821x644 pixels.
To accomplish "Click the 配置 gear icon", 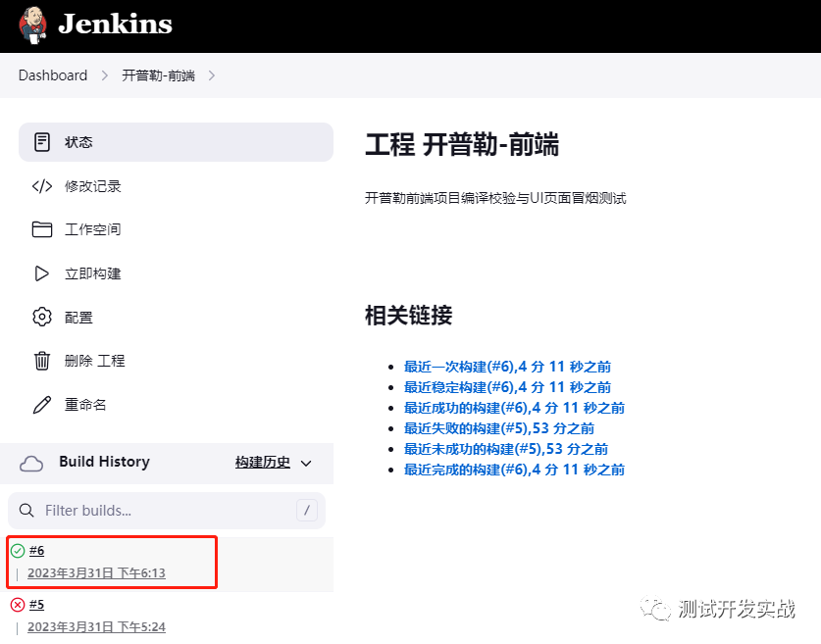I will point(42,317).
